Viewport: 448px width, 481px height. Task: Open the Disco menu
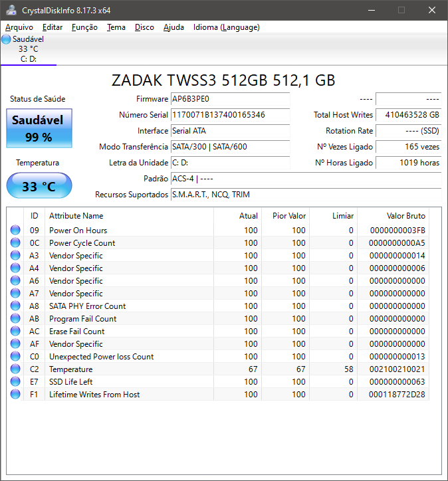(144, 27)
